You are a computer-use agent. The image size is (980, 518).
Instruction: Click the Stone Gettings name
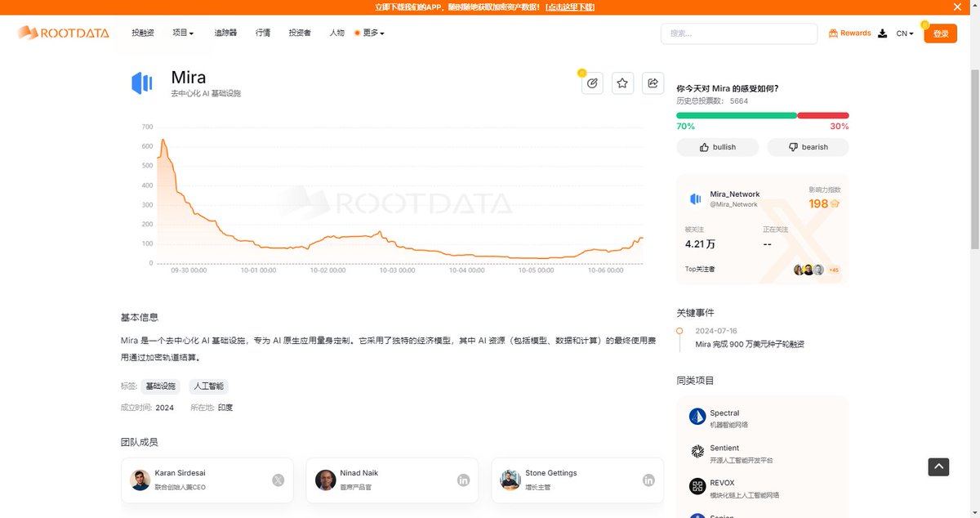(x=551, y=473)
